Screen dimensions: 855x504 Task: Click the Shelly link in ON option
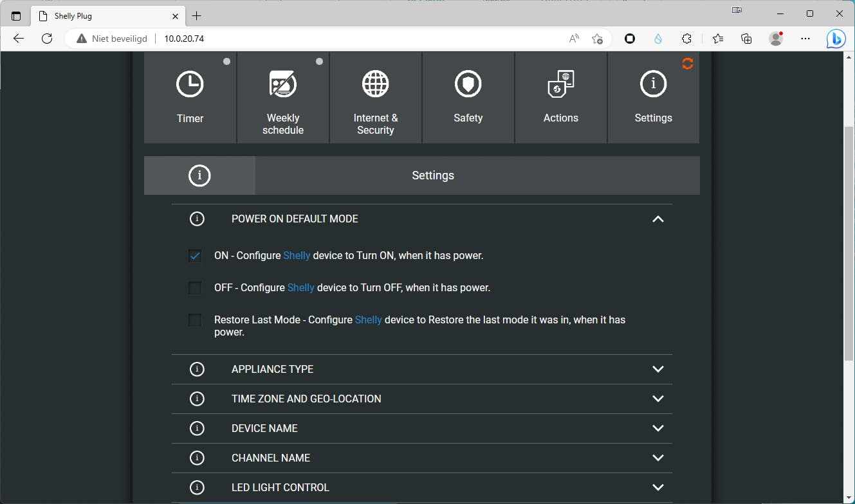click(297, 256)
